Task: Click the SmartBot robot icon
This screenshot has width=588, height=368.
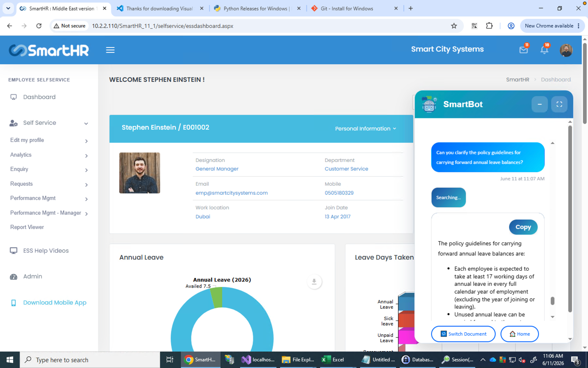Action: point(429,104)
